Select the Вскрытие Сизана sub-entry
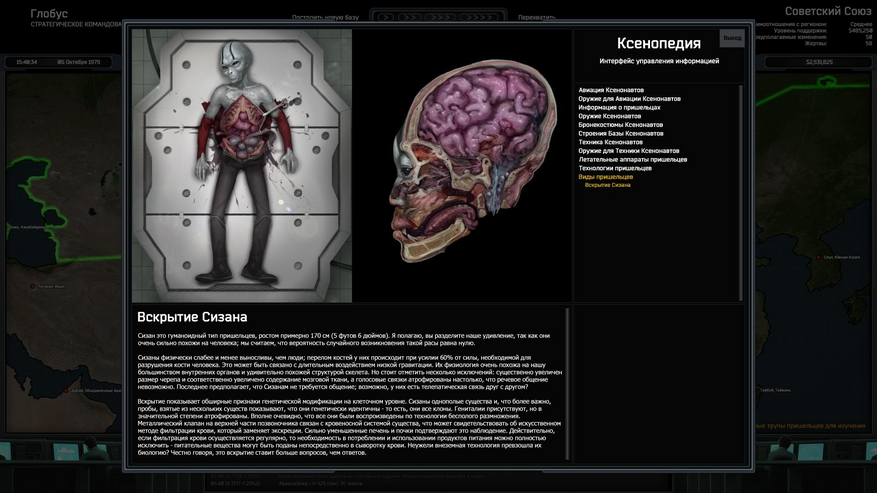877x493 pixels. (x=607, y=185)
